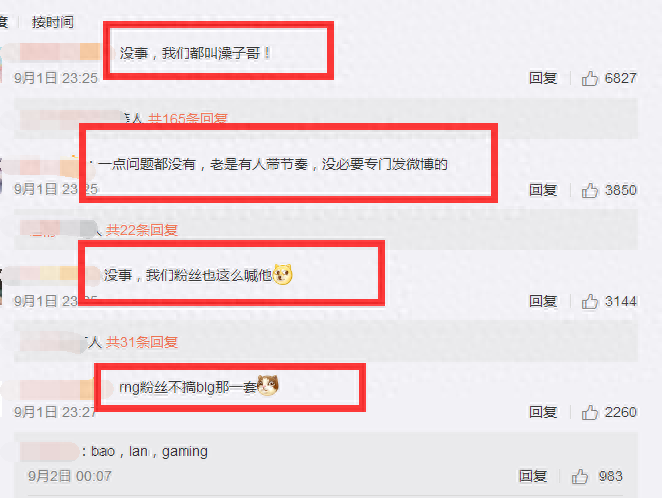Viewport: 662px width, 498px height.
Task: Open blurred username of rng commenter
Action: [x=57, y=389]
